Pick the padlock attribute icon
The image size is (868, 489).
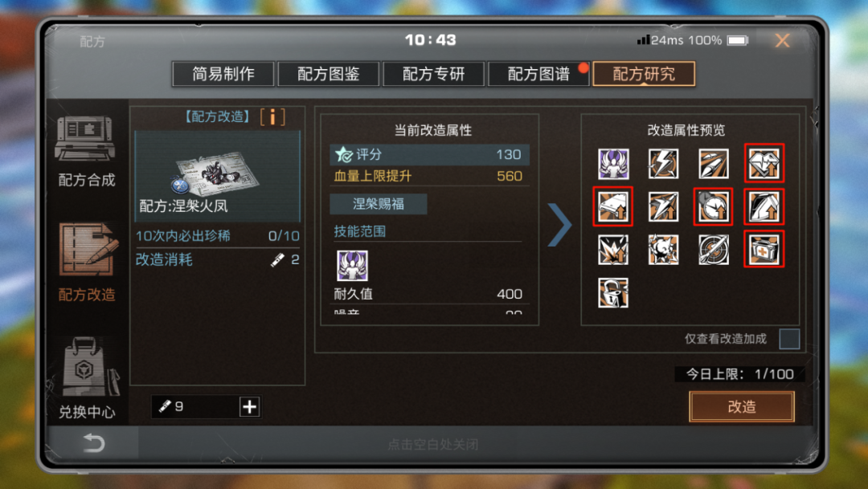pyautogui.click(x=613, y=292)
